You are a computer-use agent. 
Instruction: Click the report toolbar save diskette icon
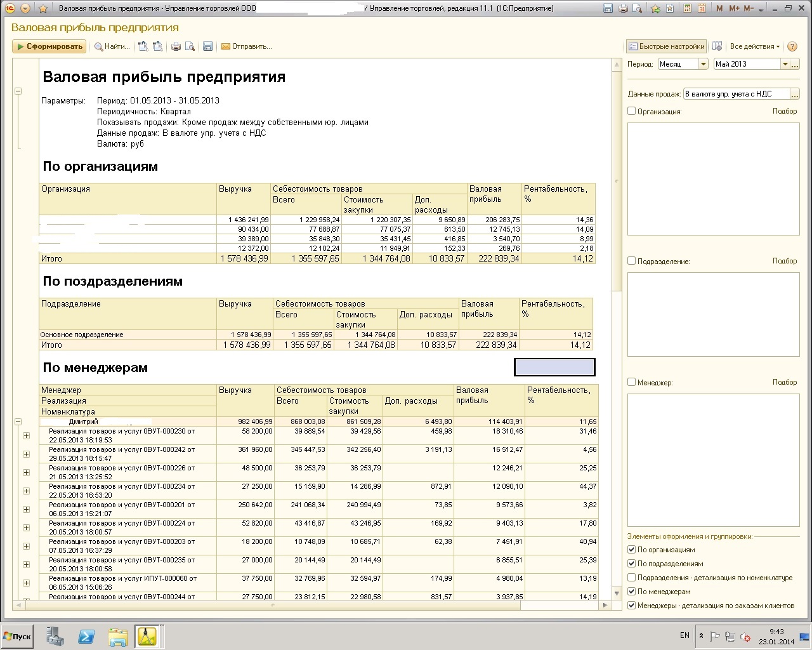point(207,46)
